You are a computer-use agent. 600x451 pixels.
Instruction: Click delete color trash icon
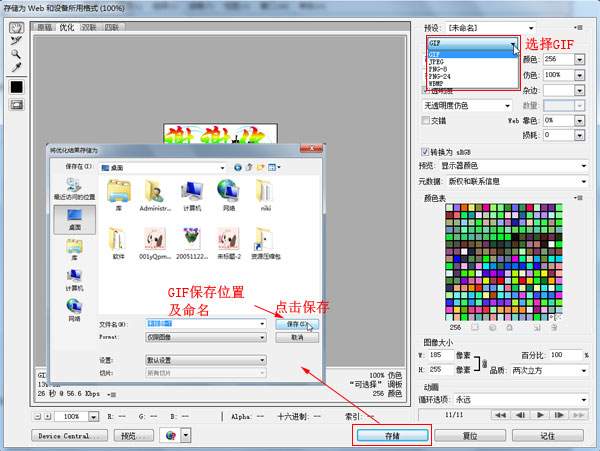554,327
